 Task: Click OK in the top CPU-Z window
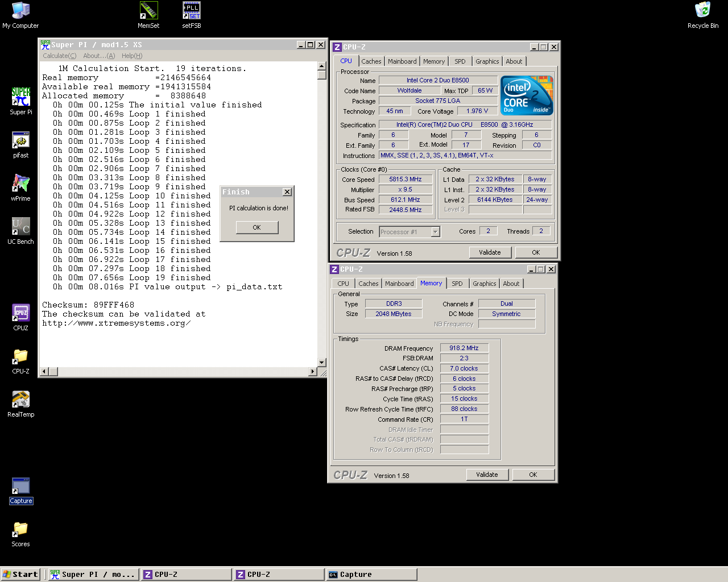[536, 252]
